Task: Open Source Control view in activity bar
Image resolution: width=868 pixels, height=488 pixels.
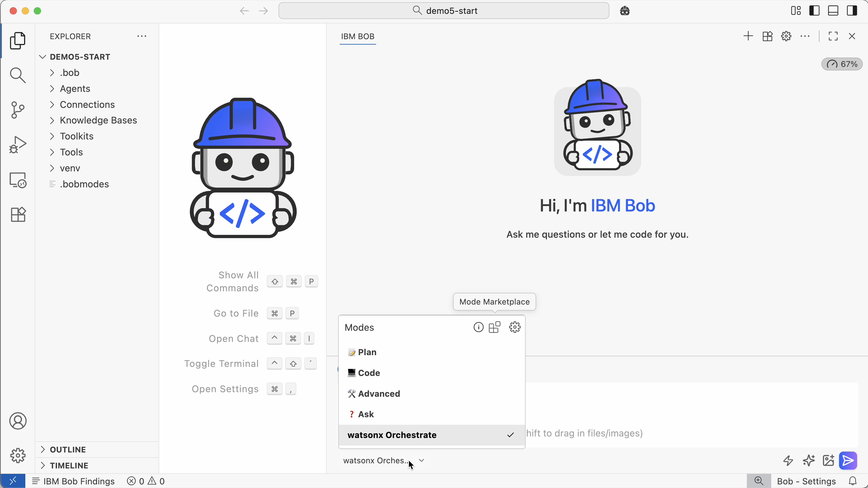Action: coord(17,110)
